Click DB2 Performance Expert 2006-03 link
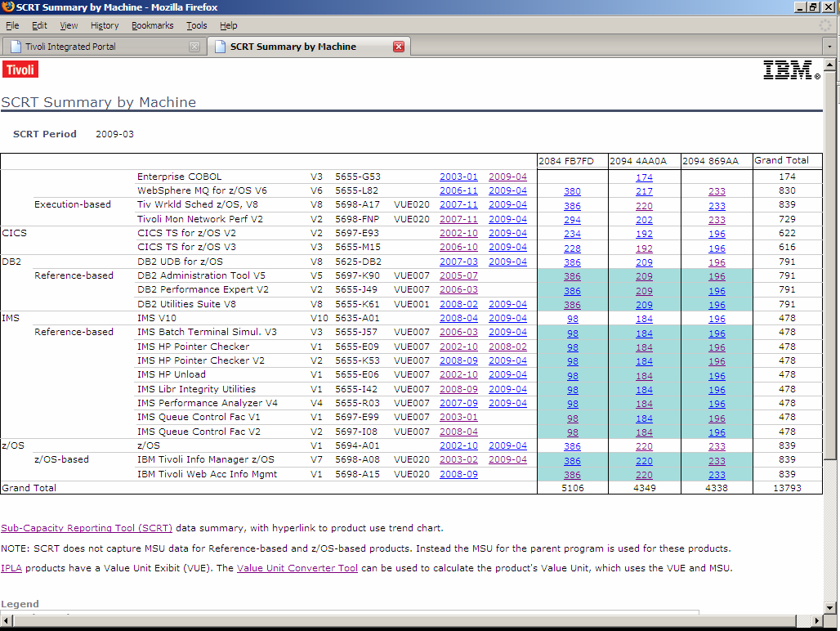Viewport: 840px width, 631px height. [458, 290]
